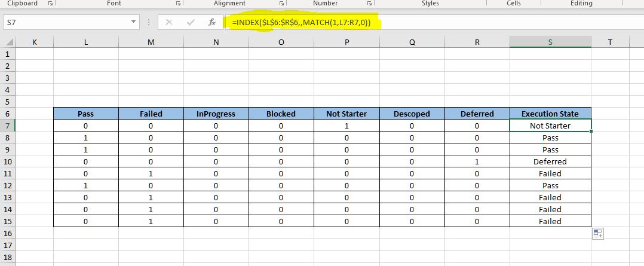Select column N header

coord(216,42)
